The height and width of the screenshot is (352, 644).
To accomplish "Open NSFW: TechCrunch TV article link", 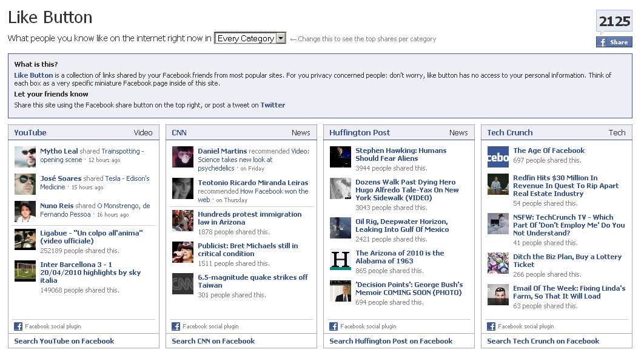I will 569,225.
